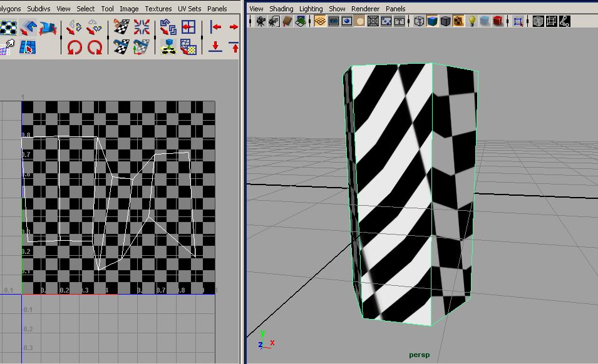Click the sew UV edges icon

(121, 47)
